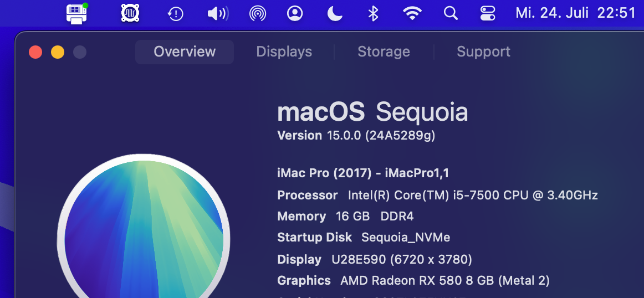Viewport: 644px width, 298px height.
Task: Click the date and time clock
Action: [x=575, y=13]
